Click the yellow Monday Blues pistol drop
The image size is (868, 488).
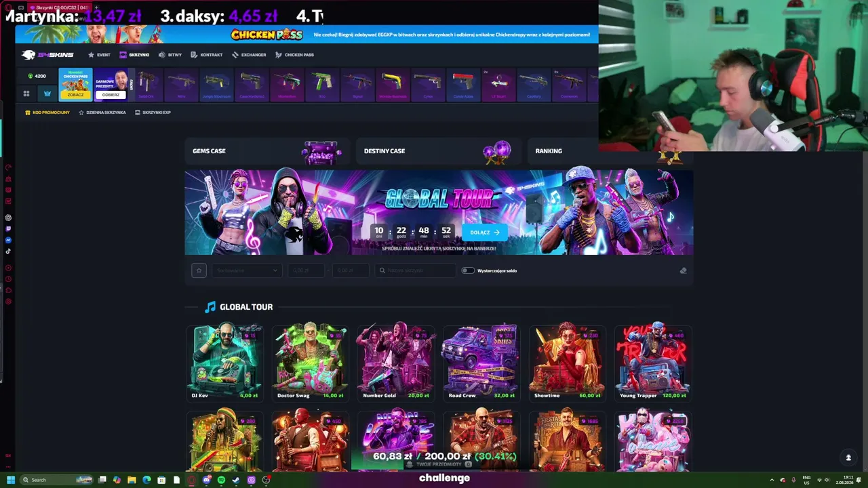[x=393, y=84]
